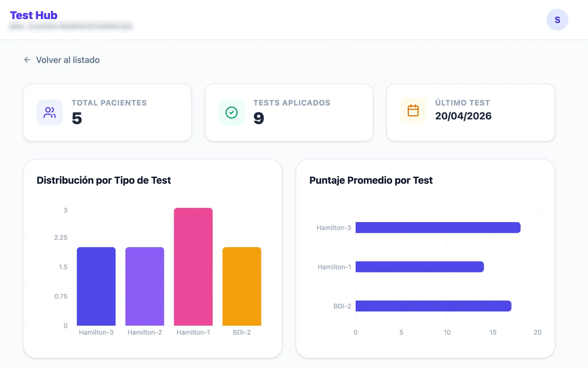
Task: Click the BDI-2 y-axis label in average chart
Action: point(342,306)
